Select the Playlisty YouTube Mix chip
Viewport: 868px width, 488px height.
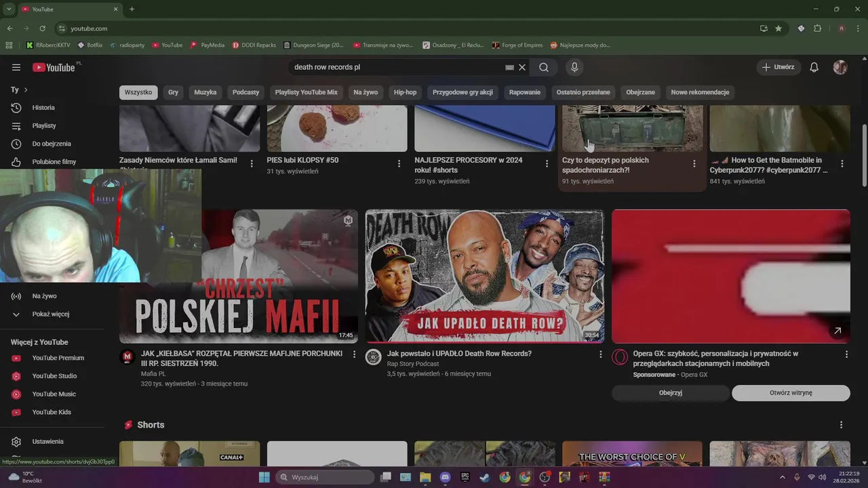pos(306,92)
